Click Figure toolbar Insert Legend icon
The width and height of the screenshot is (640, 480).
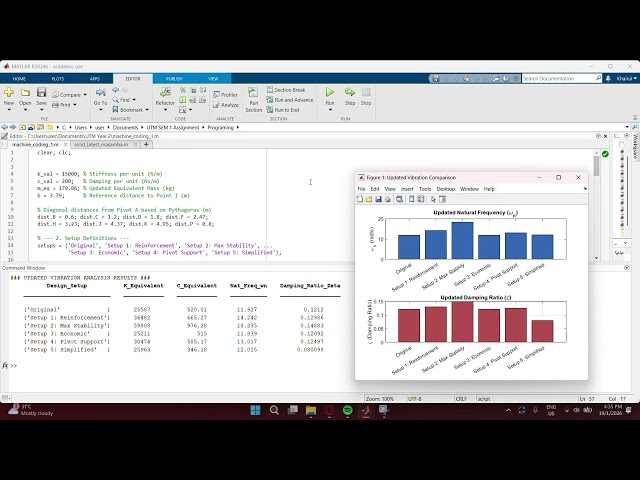421,199
